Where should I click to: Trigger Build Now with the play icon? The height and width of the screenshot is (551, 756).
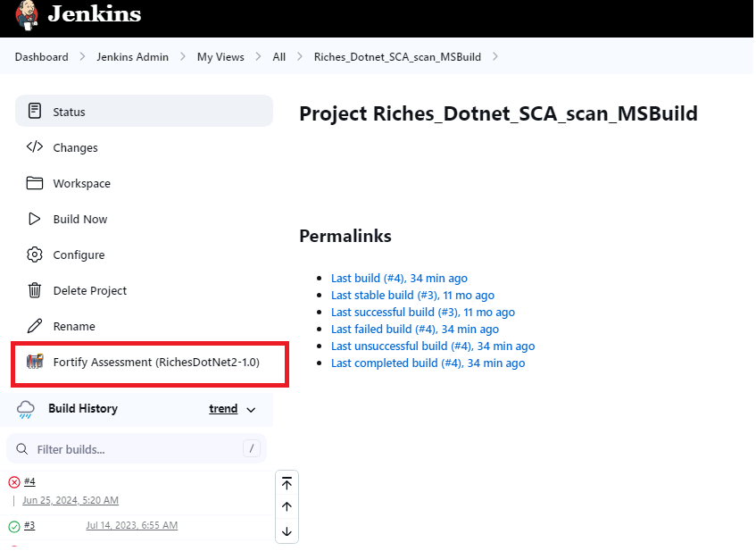[x=33, y=219]
